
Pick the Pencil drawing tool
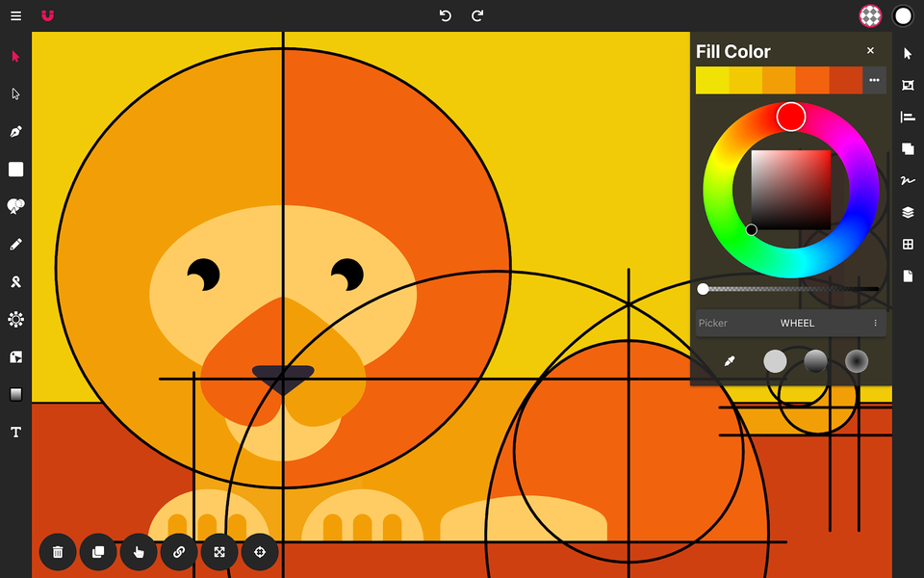tap(15, 245)
